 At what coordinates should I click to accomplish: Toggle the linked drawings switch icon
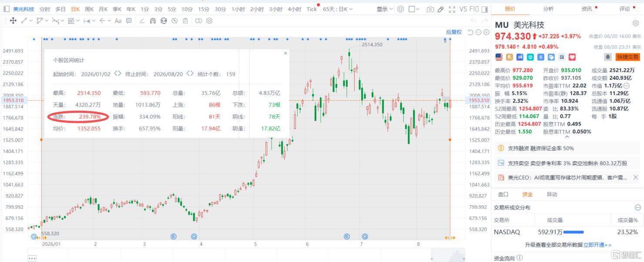198,20
